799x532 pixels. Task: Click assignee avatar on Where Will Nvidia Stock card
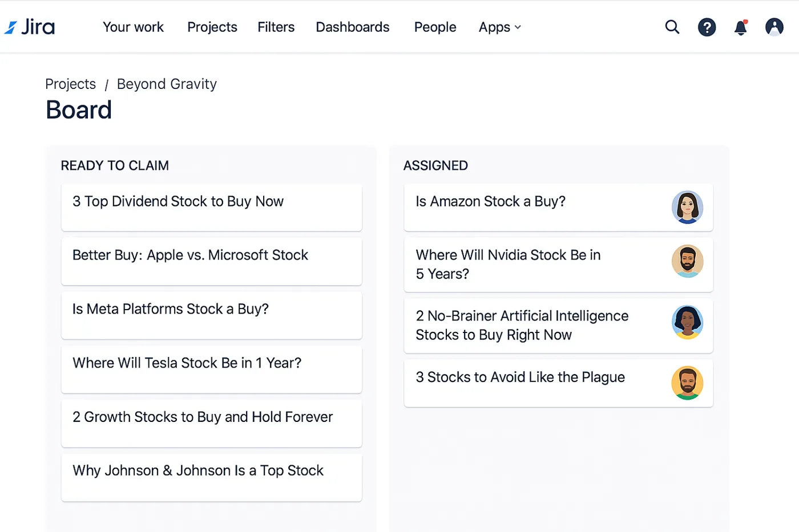(687, 261)
